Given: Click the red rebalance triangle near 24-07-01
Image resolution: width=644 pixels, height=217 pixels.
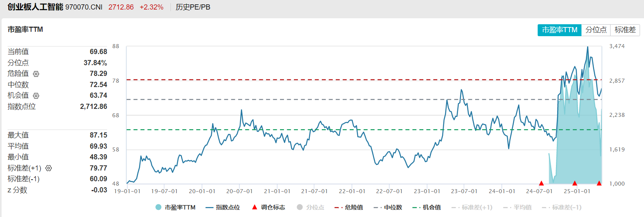Looking at the screenshot, I should [541, 183].
